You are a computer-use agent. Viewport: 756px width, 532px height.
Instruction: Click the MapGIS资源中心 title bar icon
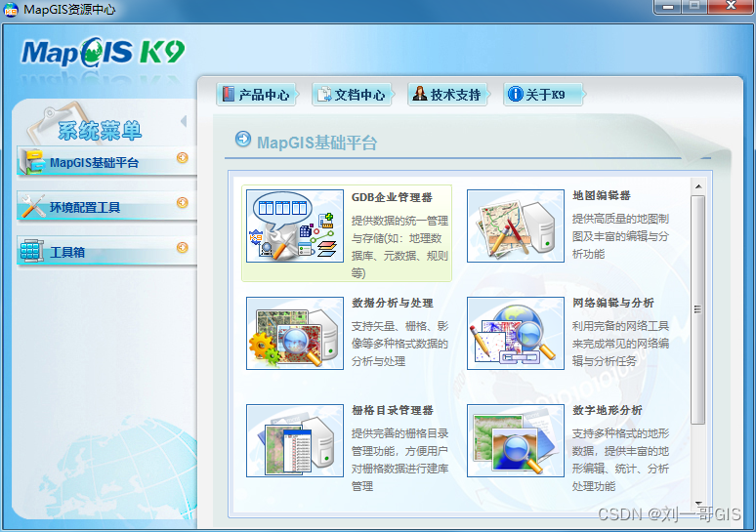(10, 10)
